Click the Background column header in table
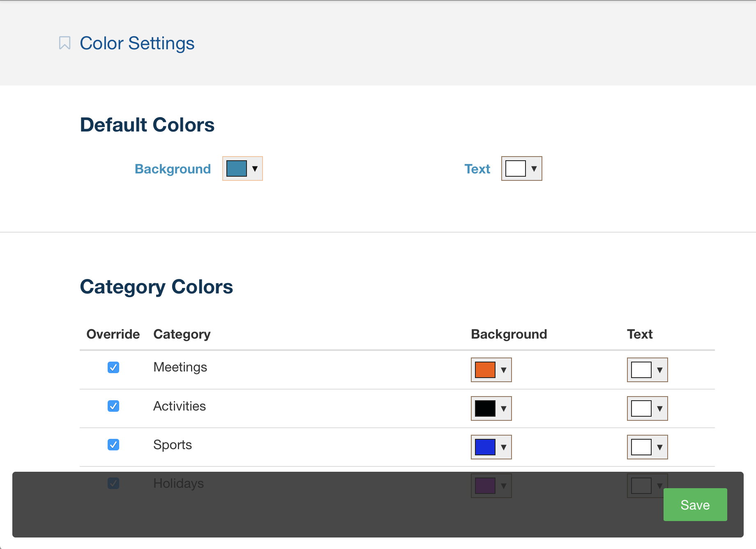This screenshot has height=549, width=756. [509, 334]
